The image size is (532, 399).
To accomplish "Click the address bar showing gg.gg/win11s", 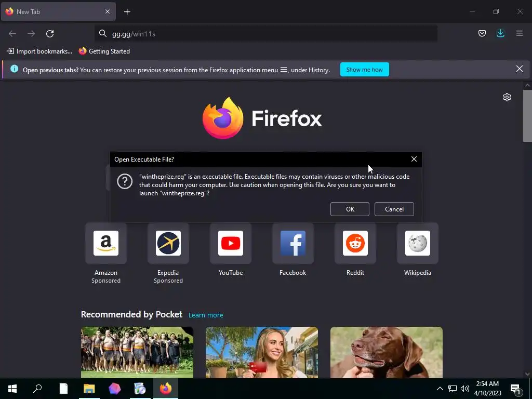I will [x=265, y=34].
